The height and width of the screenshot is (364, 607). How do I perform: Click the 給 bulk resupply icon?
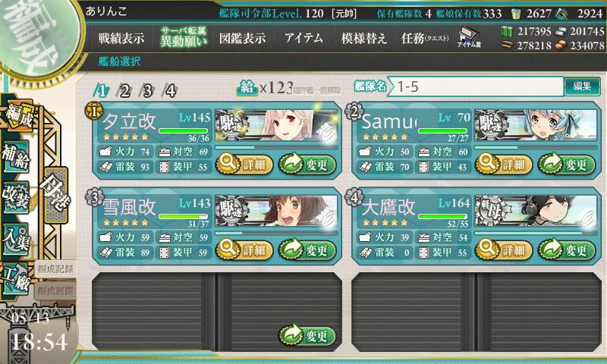point(247,88)
